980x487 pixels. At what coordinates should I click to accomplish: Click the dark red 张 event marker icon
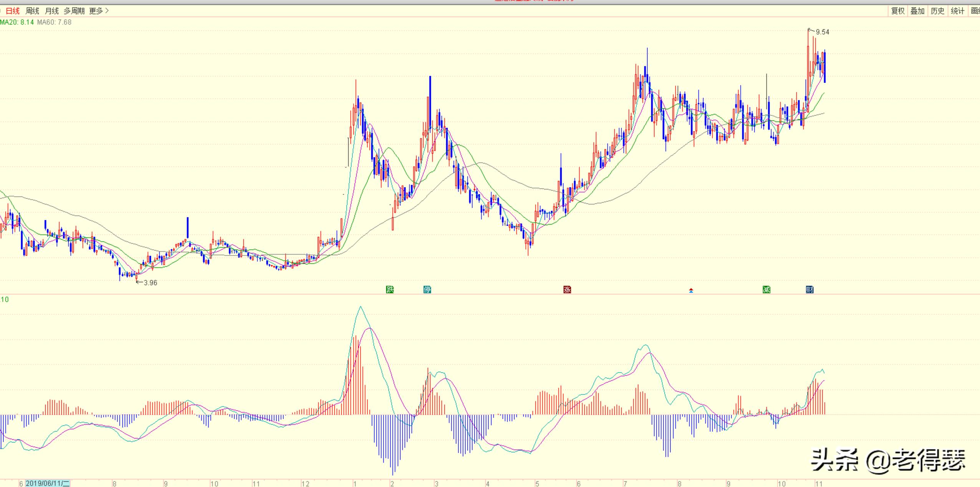pyautogui.click(x=567, y=289)
